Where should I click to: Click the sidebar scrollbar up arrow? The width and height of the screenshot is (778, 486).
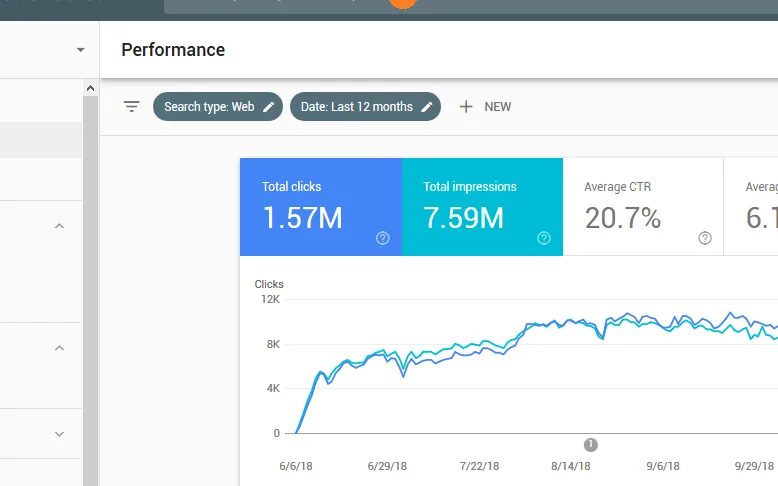(x=90, y=88)
